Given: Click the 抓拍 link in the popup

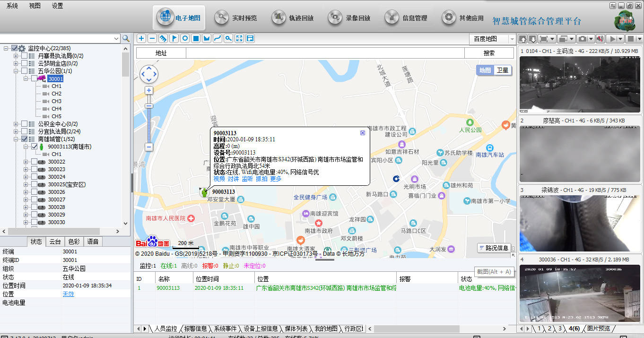Looking at the screenshot, I should (x=262, y=179).
